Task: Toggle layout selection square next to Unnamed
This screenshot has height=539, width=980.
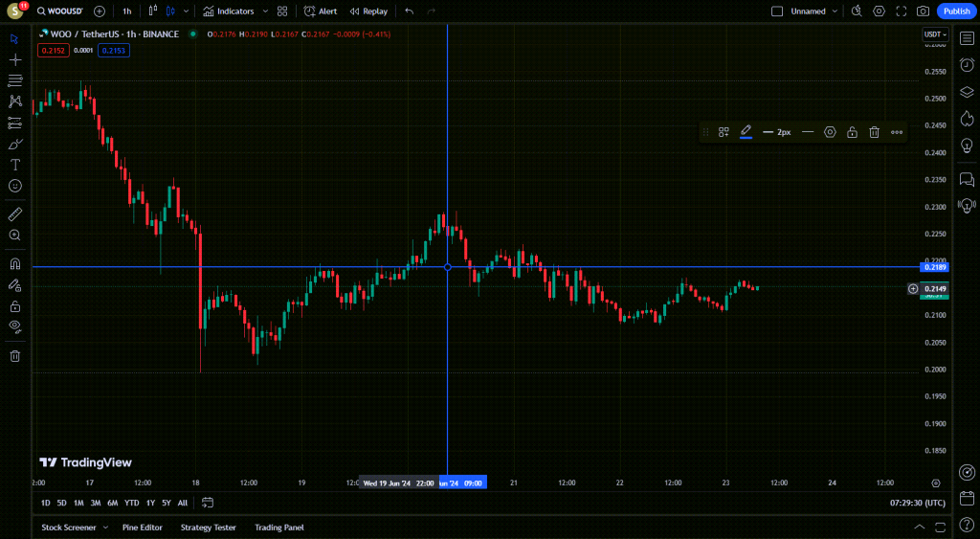Action: pos(777,11)
